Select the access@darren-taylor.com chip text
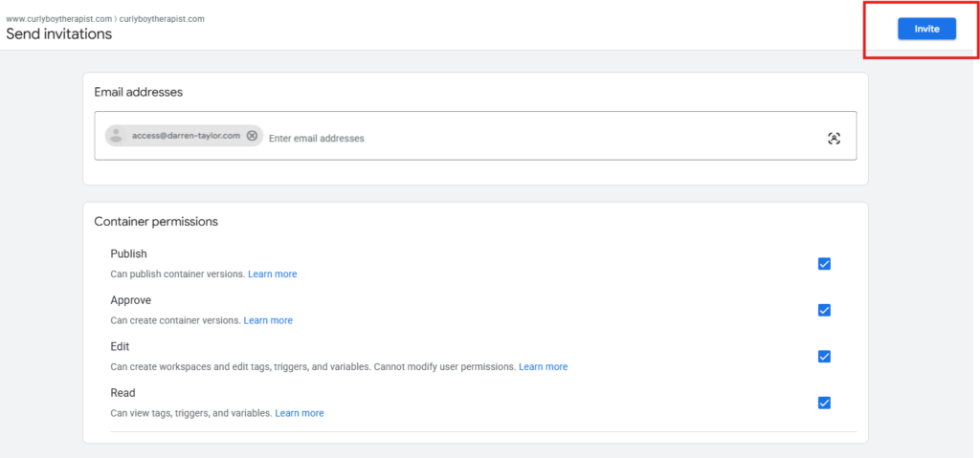980x458 pixels. (x=186, y=136)
